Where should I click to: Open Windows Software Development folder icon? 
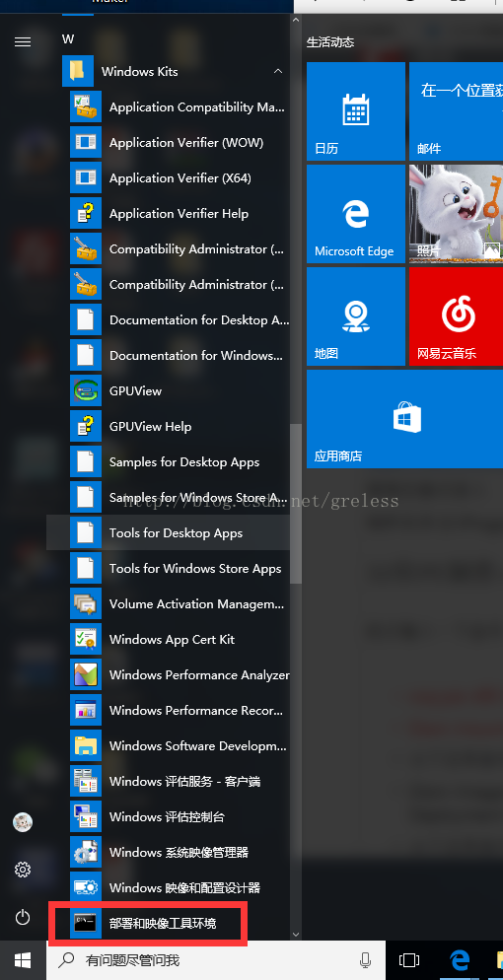point(86,746)
